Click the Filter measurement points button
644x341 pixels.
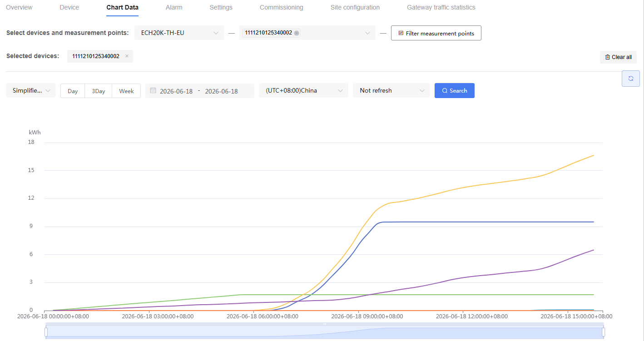[436, 33]
